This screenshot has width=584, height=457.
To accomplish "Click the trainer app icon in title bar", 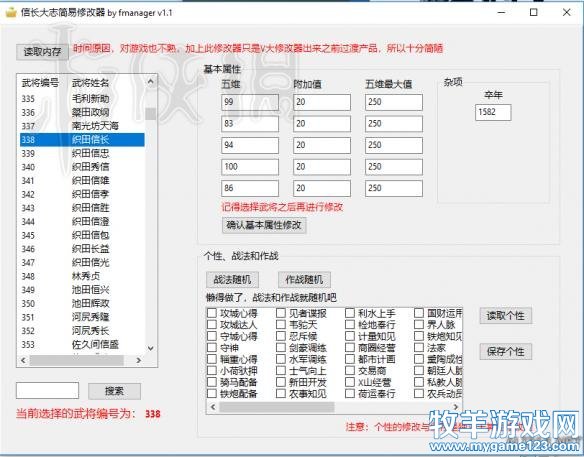I will tap(11, 12).
